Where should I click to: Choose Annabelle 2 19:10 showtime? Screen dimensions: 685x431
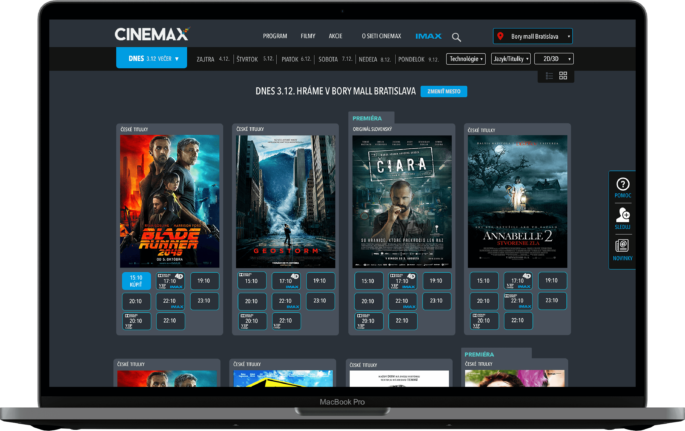point(552,281)
